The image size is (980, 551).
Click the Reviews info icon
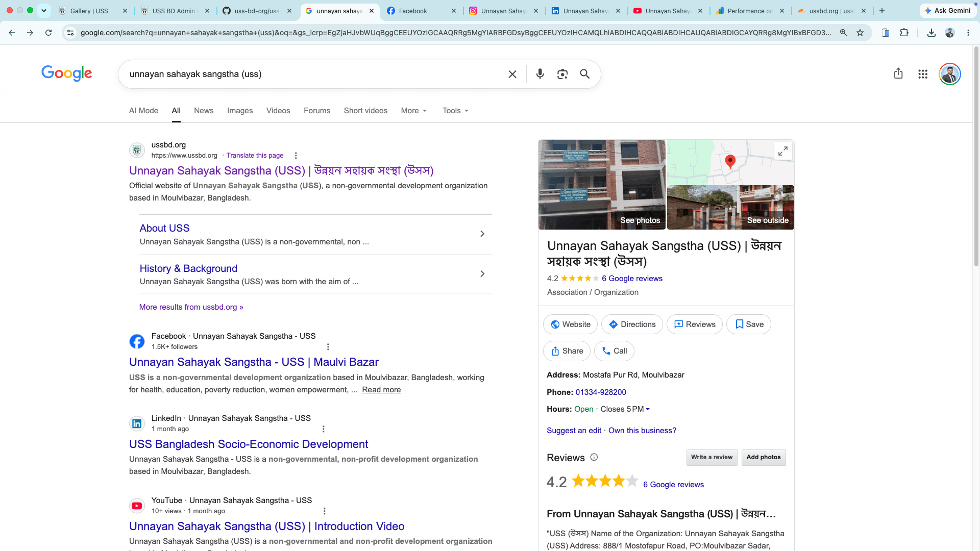pyautogui.click(x=594, y=457)
